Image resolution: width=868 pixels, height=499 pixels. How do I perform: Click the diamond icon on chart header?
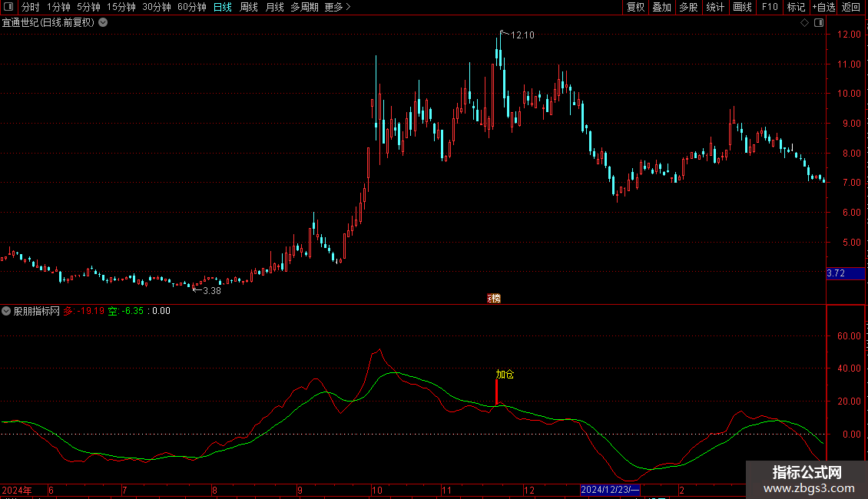pos(804,23)
